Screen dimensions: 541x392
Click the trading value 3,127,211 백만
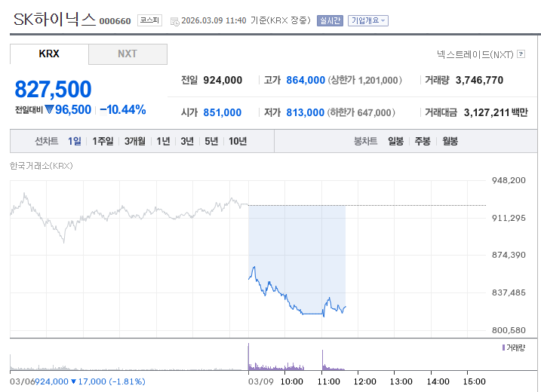(x=496, y=113)
